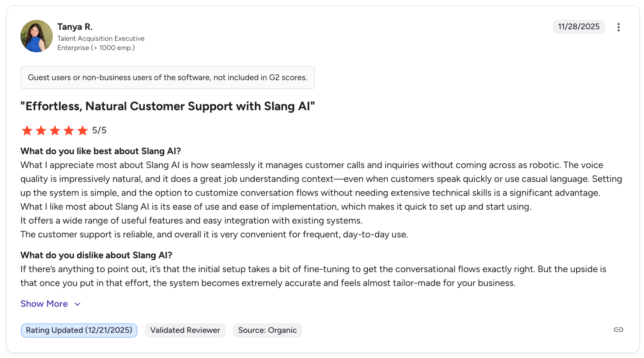The image size is (644, 358).
Task: Open reviewer name Tanya R.
Action: [x=75, y=27]
